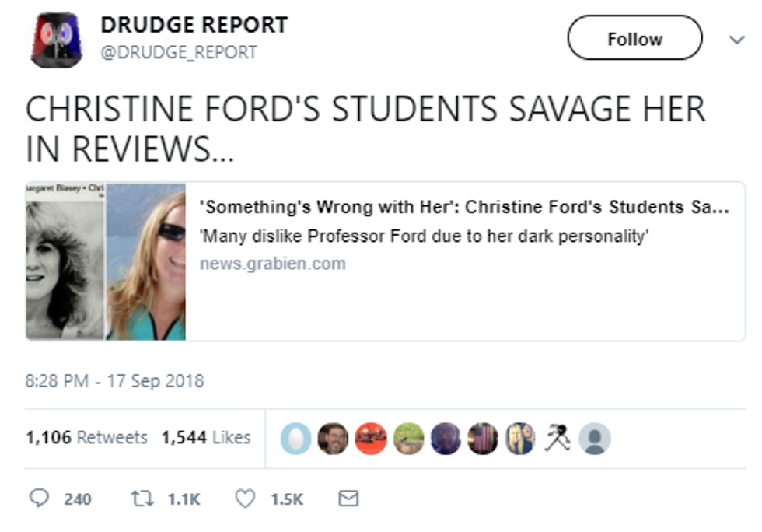Image resolution: width=762 pixels, height=532 pixels.
Task: Click the article description about Professor Ford
Action: point(424,236)
